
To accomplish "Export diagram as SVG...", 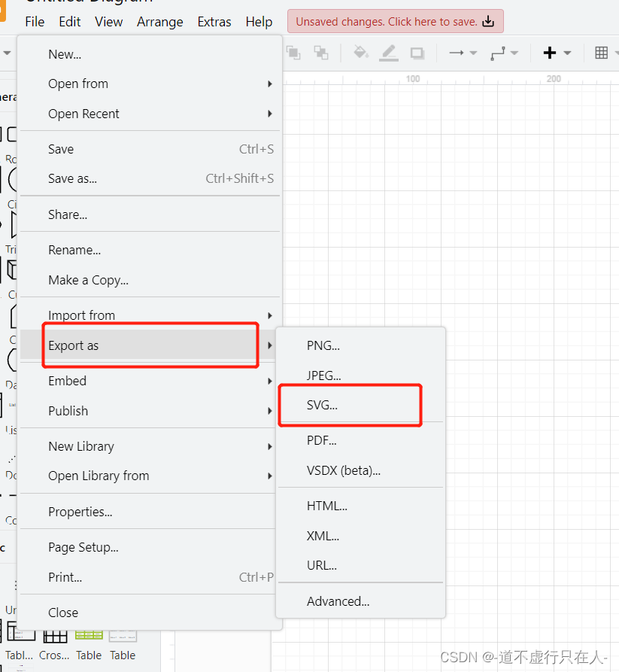I will (360, 405).
